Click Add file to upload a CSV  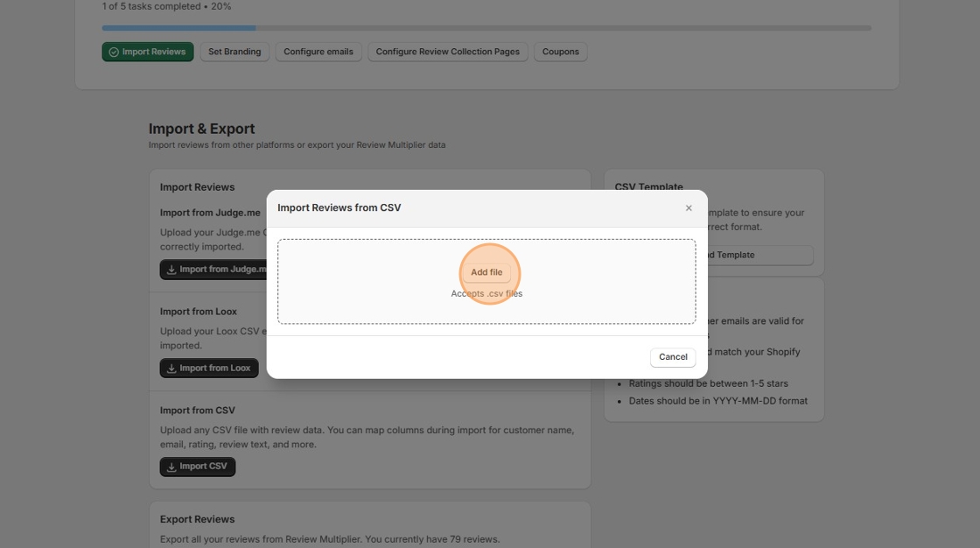tap(486, 272)
